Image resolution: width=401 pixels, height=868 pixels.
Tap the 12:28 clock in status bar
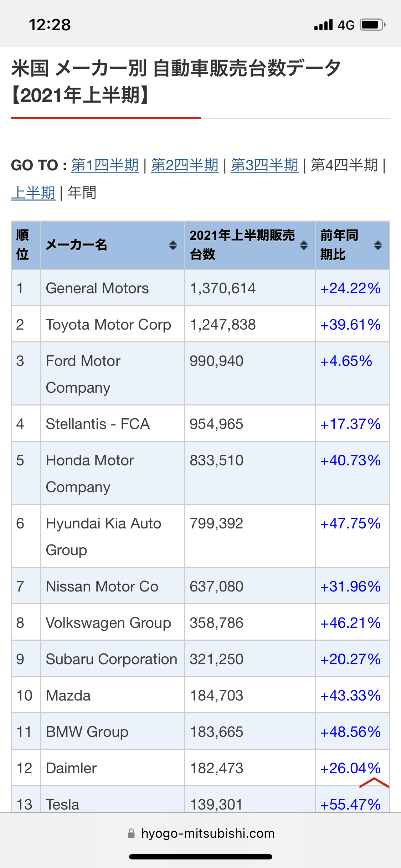pos(50,25)
